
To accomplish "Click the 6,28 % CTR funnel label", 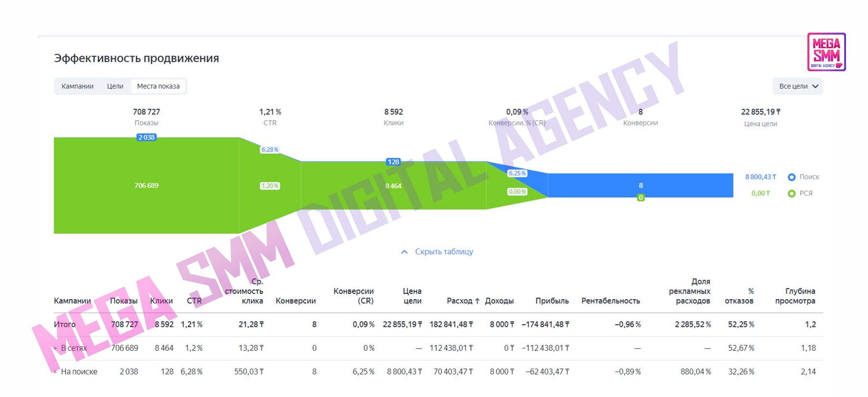I will coord(270,149).
